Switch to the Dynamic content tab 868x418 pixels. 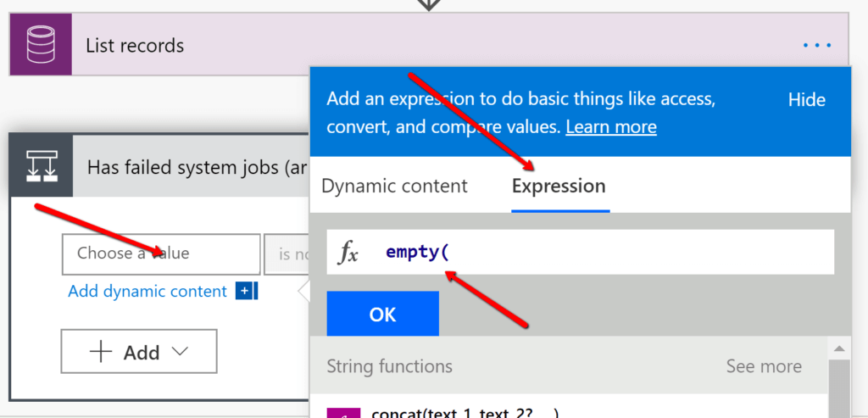coord(394,187)
